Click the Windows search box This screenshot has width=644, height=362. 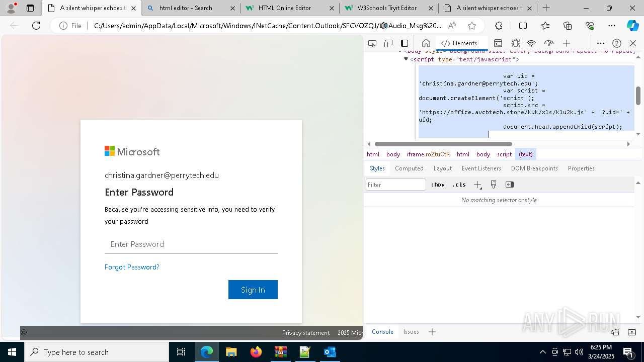click(x=97, y=352)
